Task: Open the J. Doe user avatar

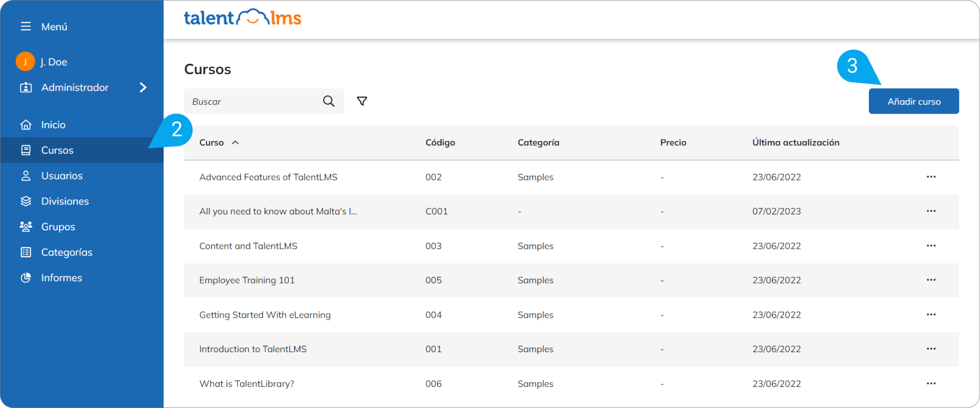Action: click(25, 62)
